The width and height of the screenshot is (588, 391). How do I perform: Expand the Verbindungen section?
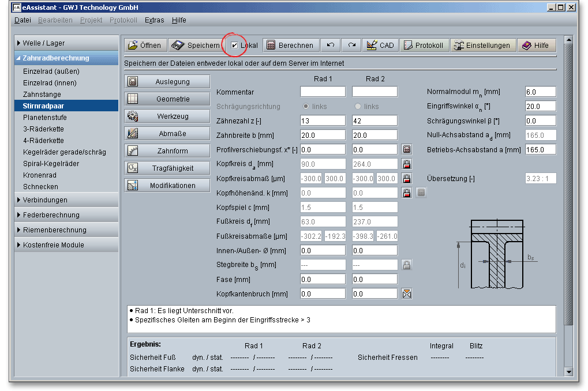point(66,200)
